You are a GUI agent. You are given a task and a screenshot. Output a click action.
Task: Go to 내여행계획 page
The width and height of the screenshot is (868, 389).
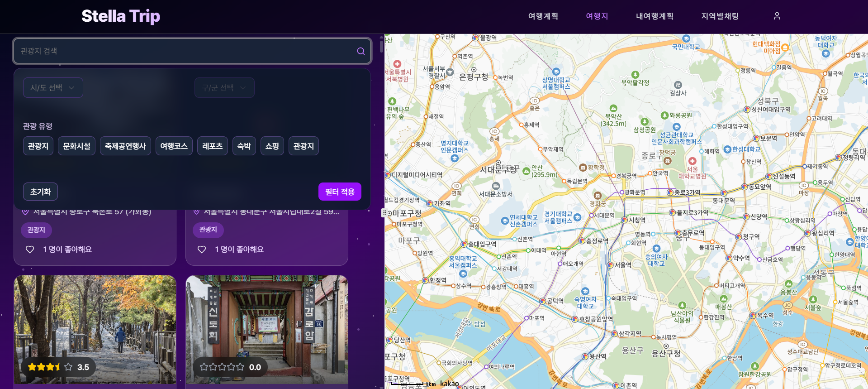[x=655, y=16]
